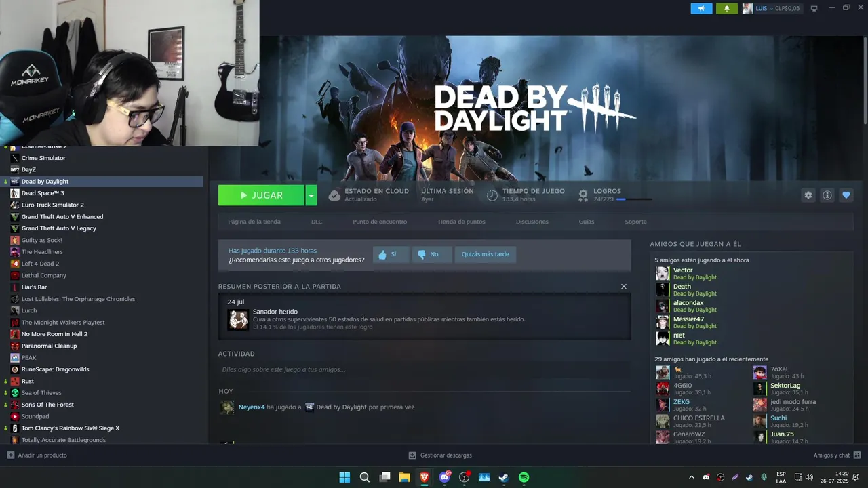Screen dimensions: 868x488
Task: Open the Discusiones tab
Action: point(532,222)
